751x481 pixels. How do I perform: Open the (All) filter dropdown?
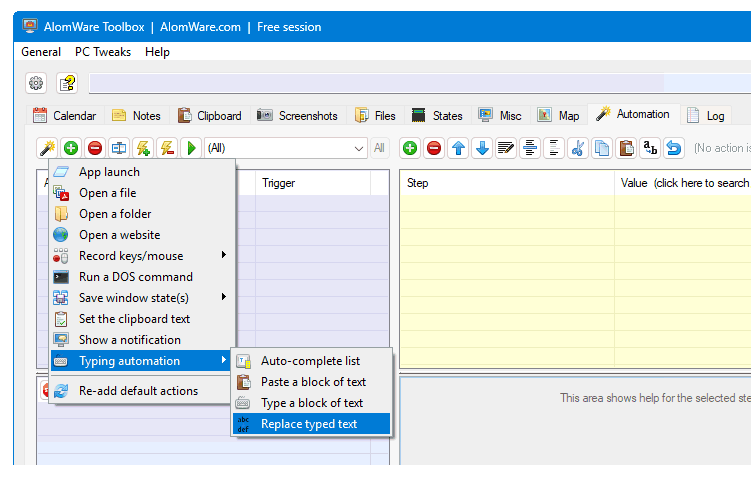pyautogui.click(x=285, y=148)
